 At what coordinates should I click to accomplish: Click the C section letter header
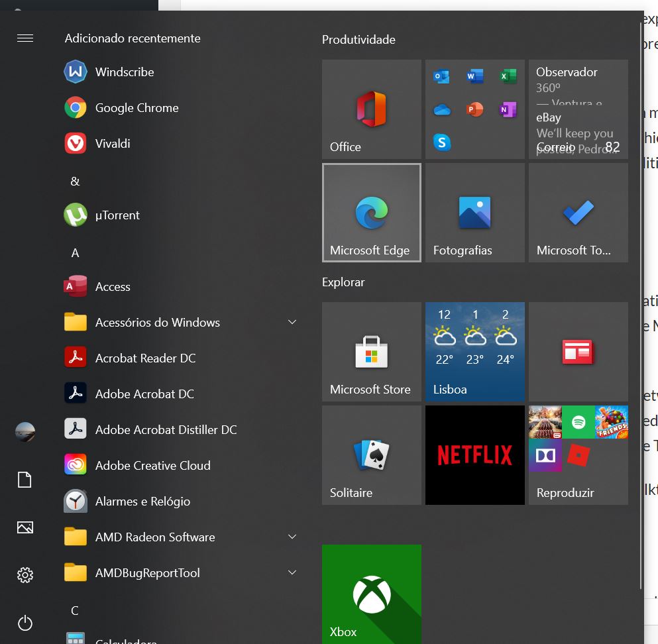75,610
